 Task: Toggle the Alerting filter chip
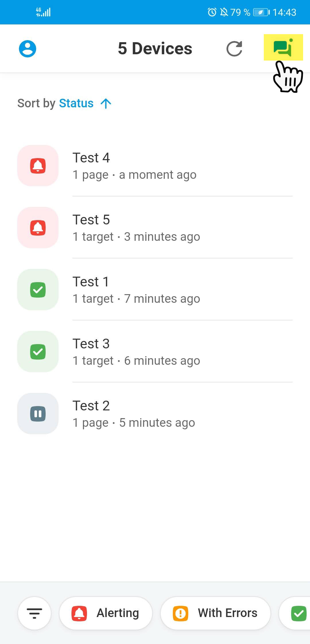(106, 613)
